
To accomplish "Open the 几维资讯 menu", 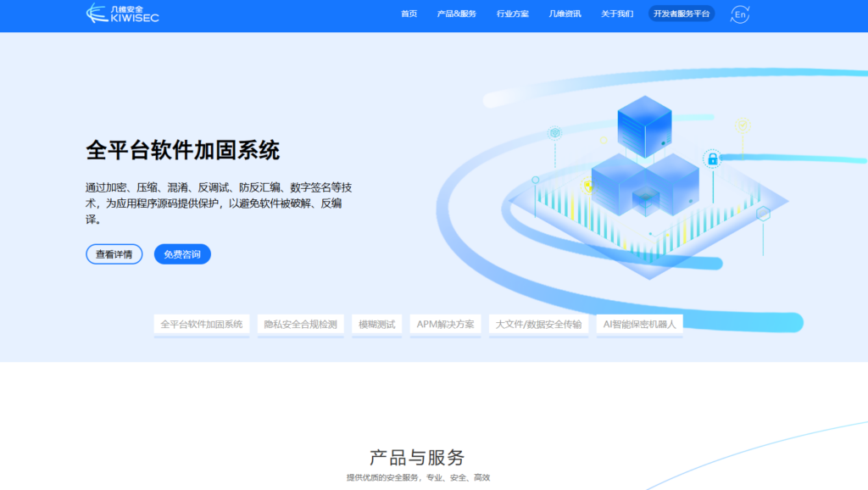I will (x=565, y=14).
